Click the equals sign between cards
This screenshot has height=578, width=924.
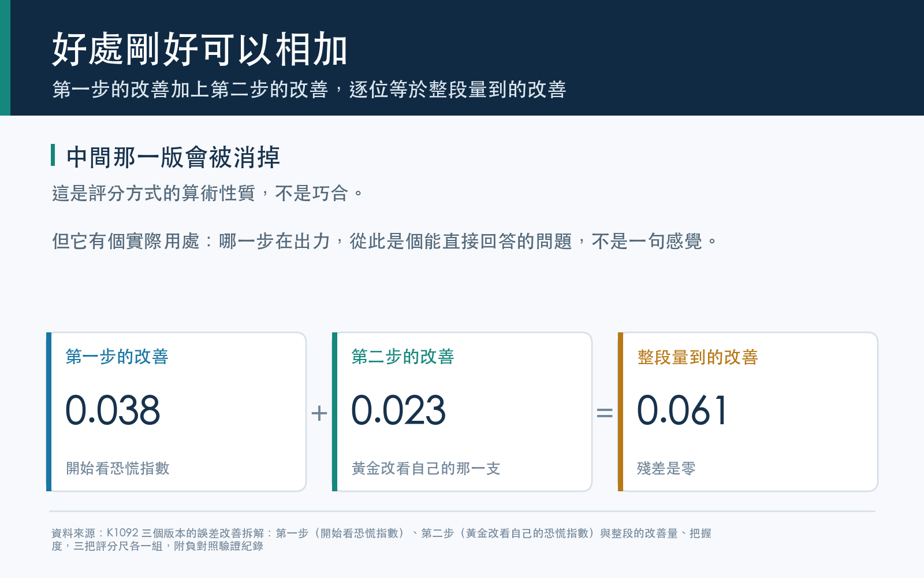[605, 413]
